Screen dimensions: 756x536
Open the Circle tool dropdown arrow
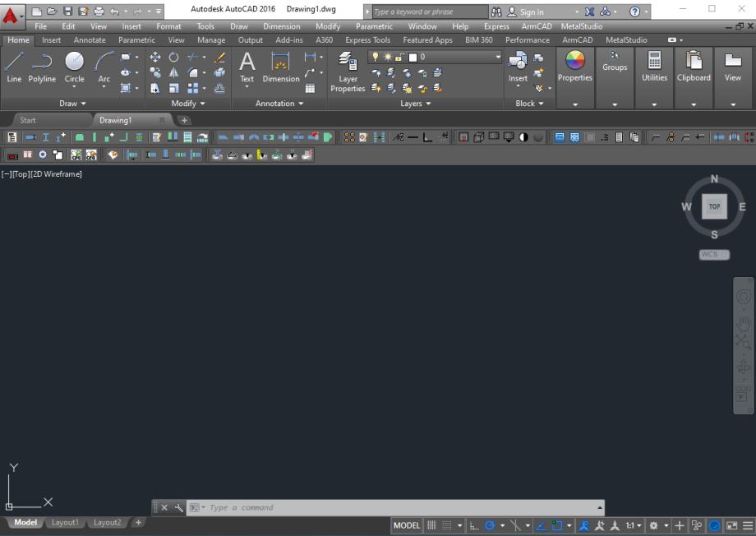click(x=74, y=87)
